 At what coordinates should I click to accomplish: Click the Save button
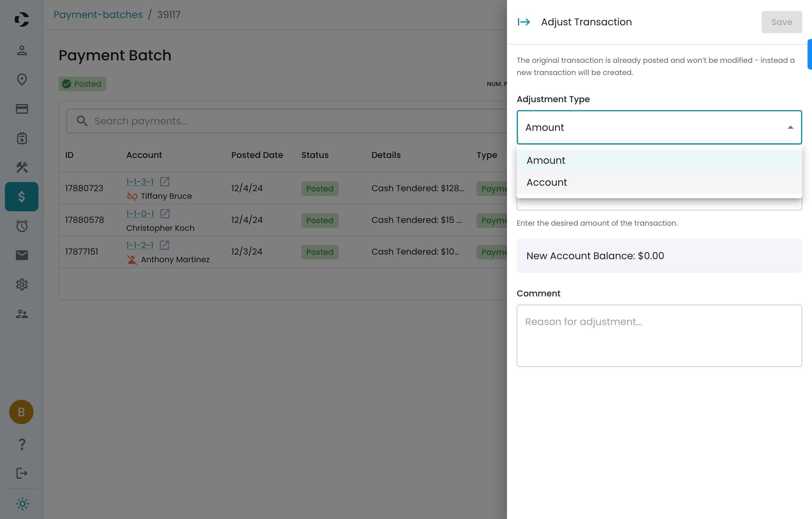[x=781, y=22]
